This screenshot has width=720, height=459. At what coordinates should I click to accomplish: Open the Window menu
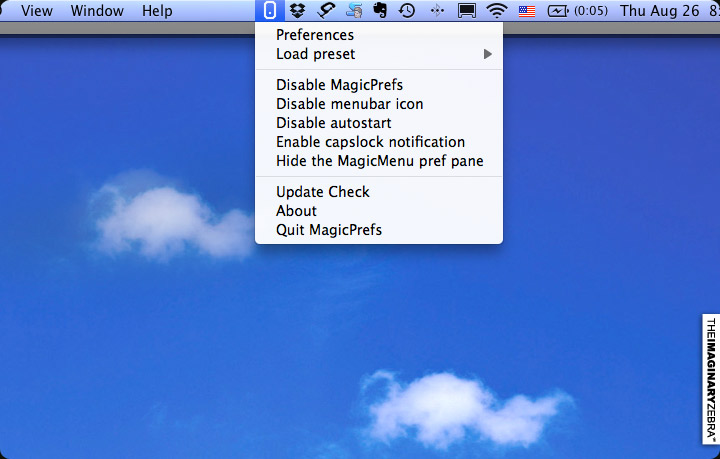97,11
